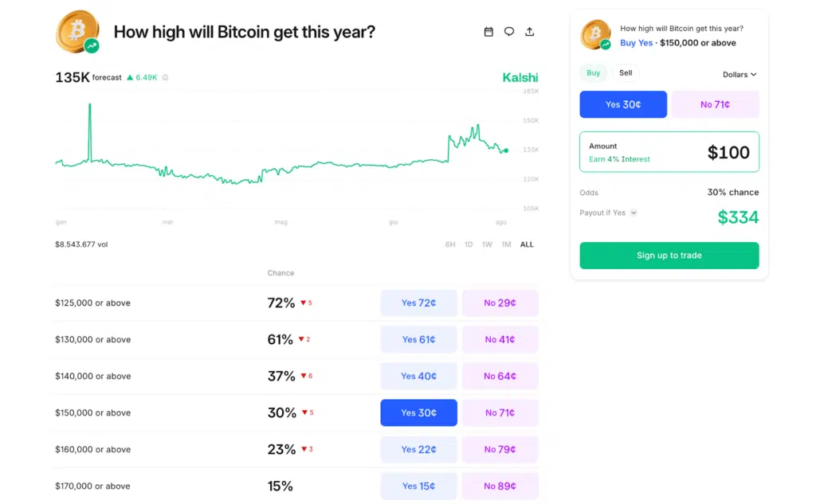Click the red decrease arrow beside 72%
This screenshot has height=504, width=816.
click(x=305, y=303)
